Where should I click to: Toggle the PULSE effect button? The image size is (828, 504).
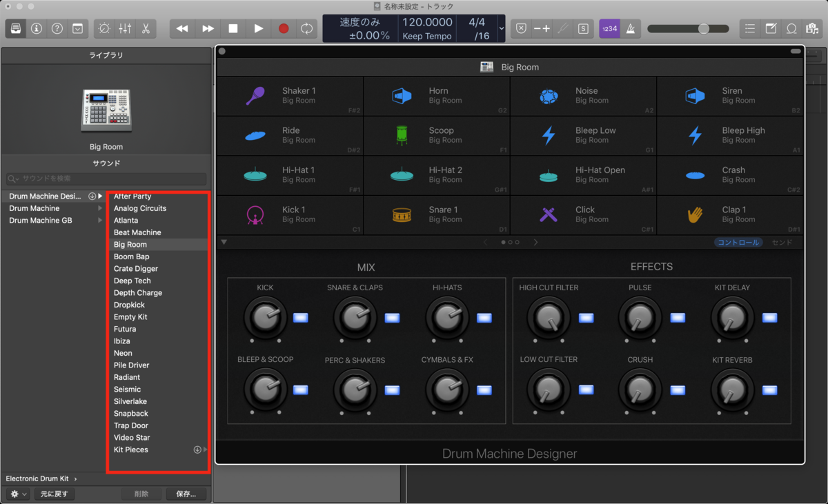tap(678, 318)
